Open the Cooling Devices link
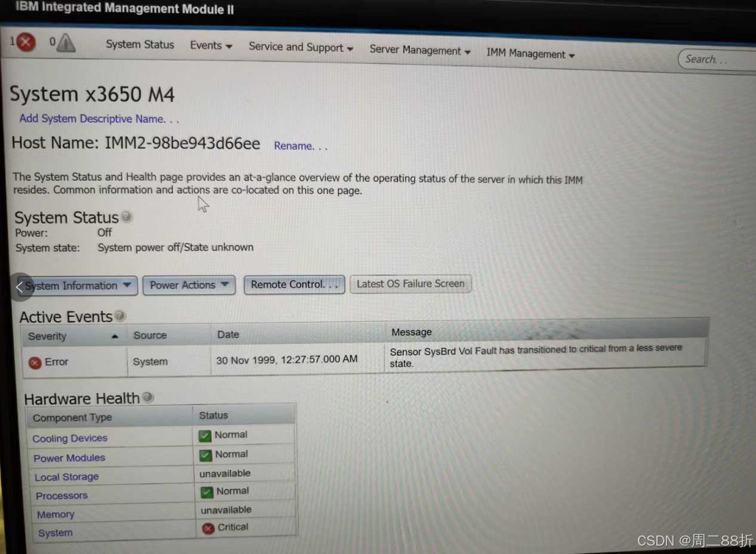The image size is (756, 554). [x=70, y=439]
